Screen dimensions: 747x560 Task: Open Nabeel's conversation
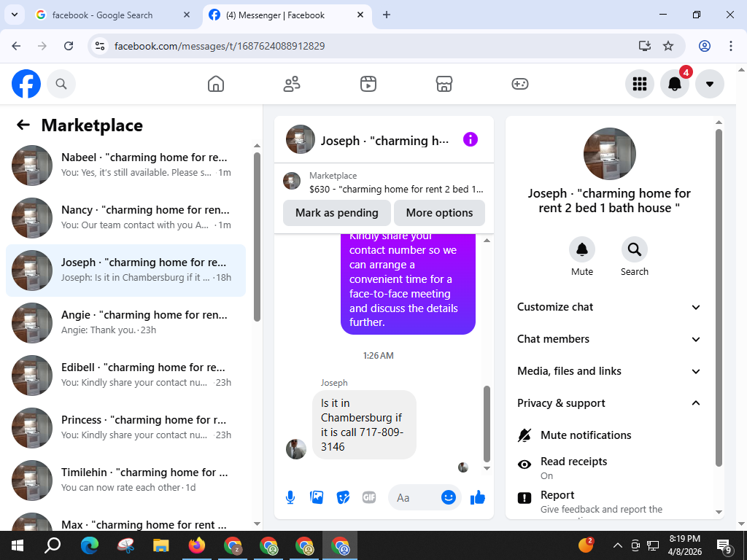pos(125,166)
